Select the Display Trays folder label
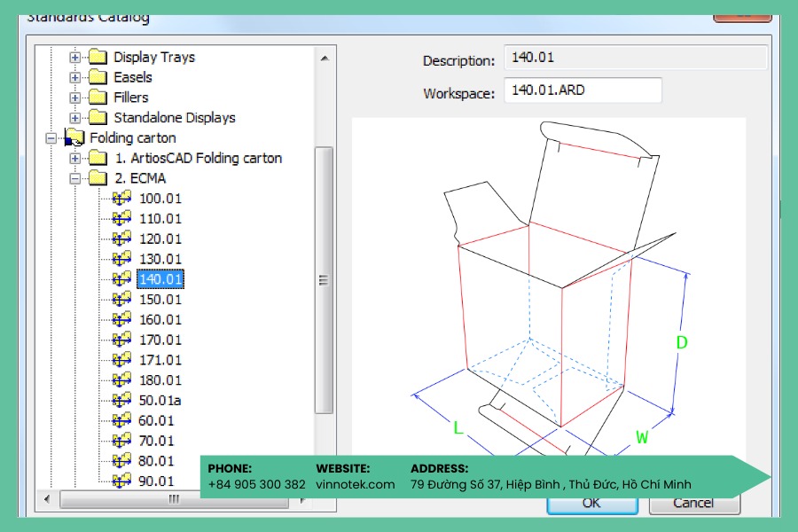Screen dimensions: 798x532 [154, 57]
